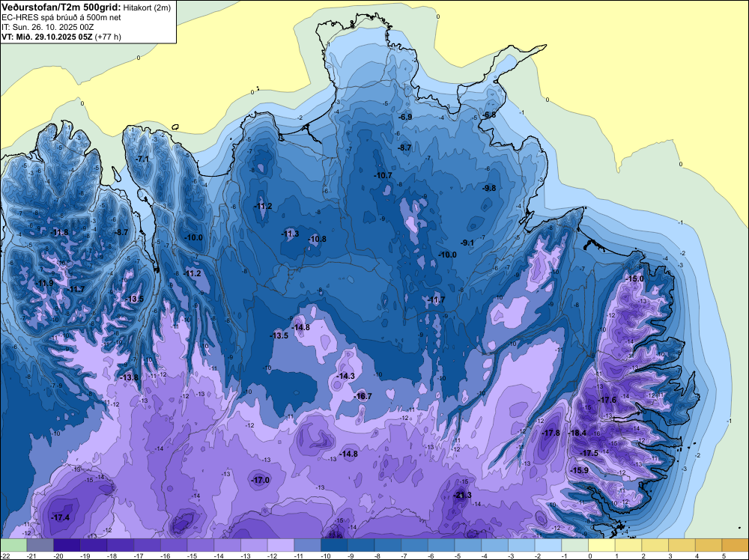
Task: Click the -15 legend scale label
Action: pos(193,556)
